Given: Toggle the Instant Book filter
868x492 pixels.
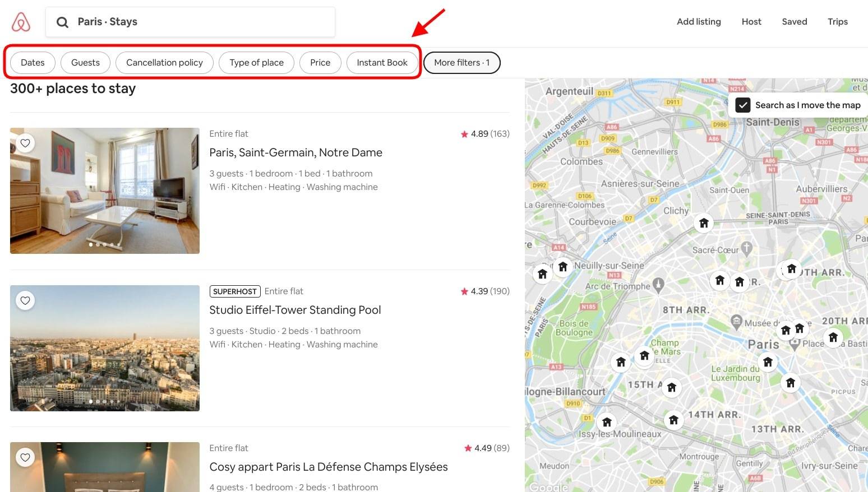Looking at the screenshot, I should coord(382,63).
